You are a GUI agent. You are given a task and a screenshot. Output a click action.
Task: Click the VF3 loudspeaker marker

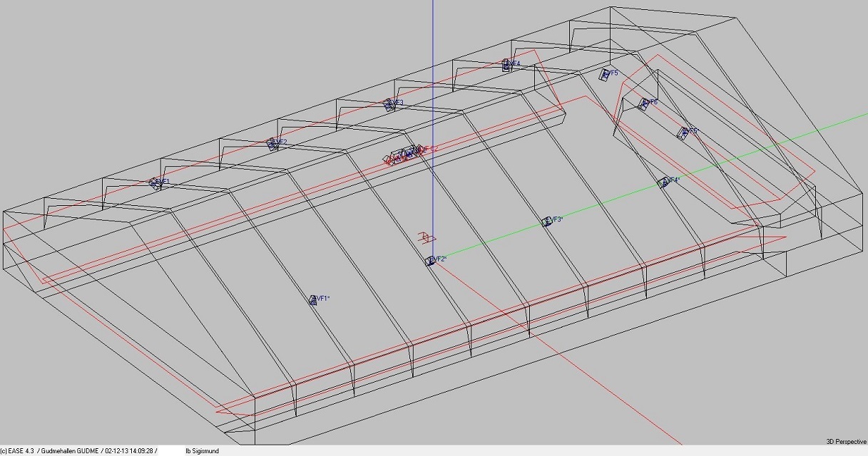389,104
